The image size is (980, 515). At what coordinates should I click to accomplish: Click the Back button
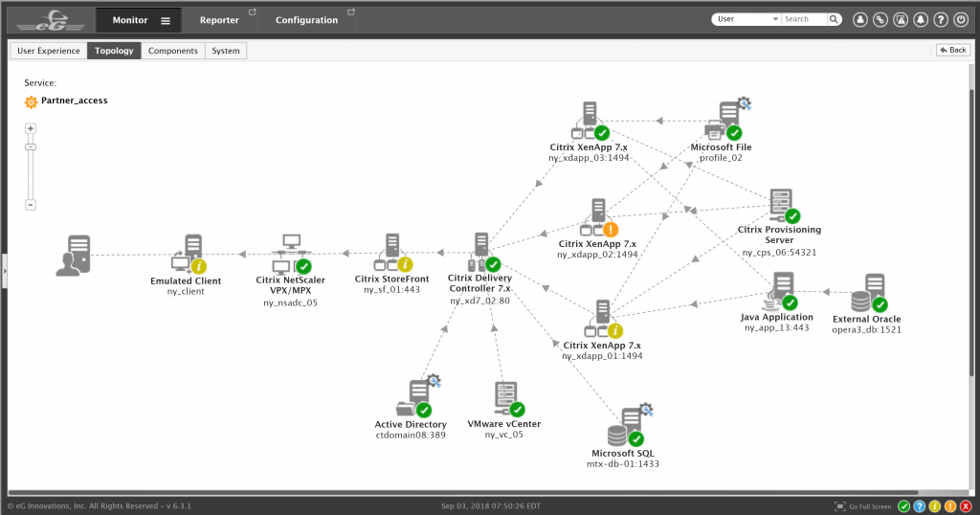click(x=952, y=50)
